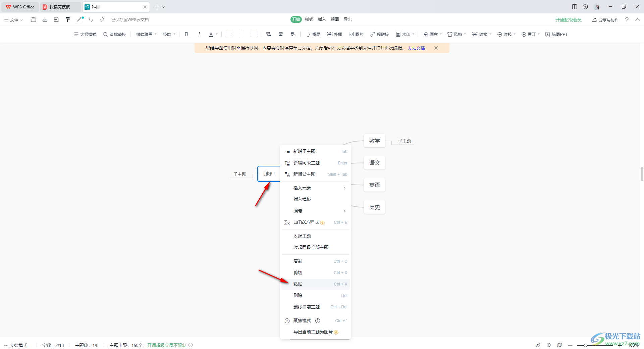Choose 新增父主题 in context menu

click(316, 174)
